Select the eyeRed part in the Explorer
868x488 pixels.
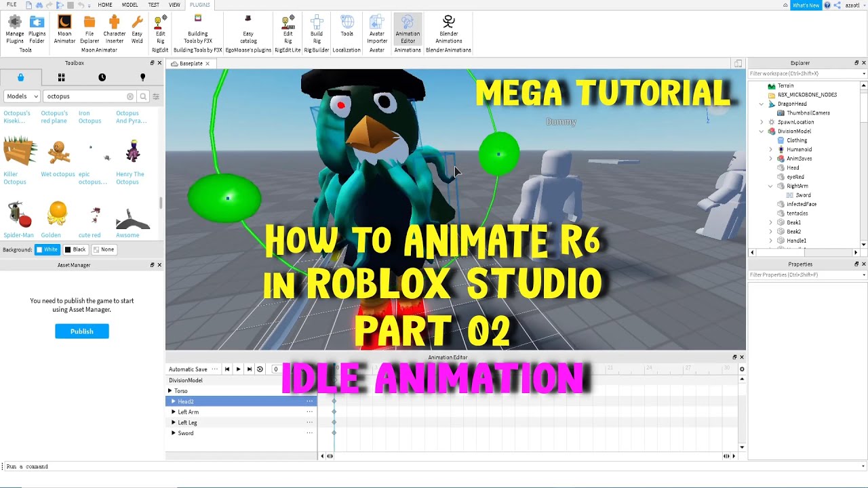tap(795, 177)
